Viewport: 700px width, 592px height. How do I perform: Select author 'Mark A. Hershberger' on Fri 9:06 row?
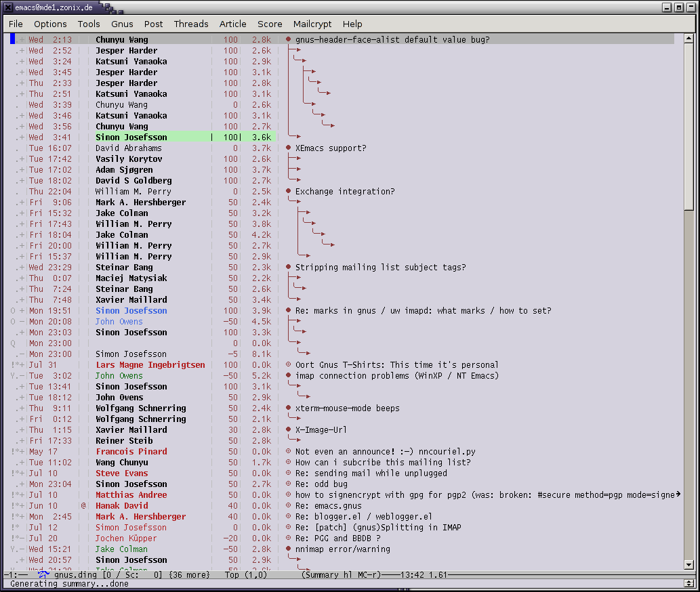[x=141, y=202]
